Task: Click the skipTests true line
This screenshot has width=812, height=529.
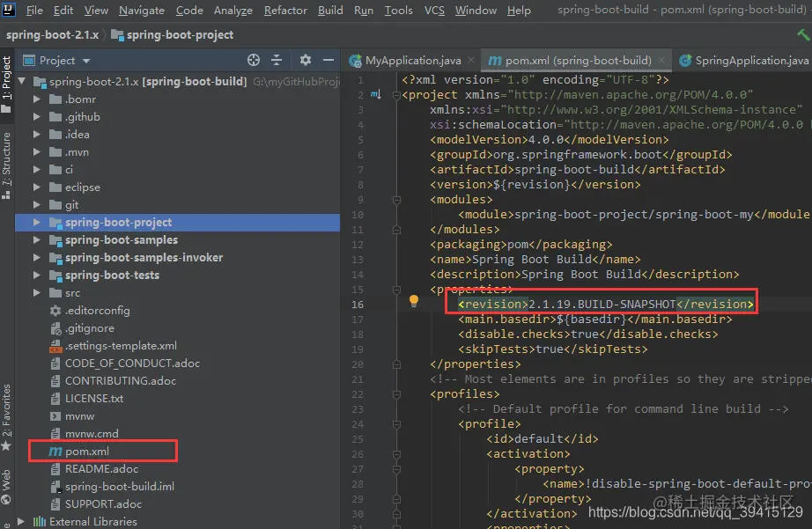Action: tap(552, 349)
